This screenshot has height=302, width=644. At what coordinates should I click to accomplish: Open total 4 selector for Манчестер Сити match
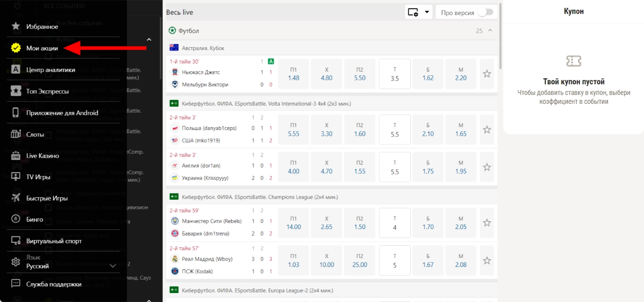click(394, 223)
